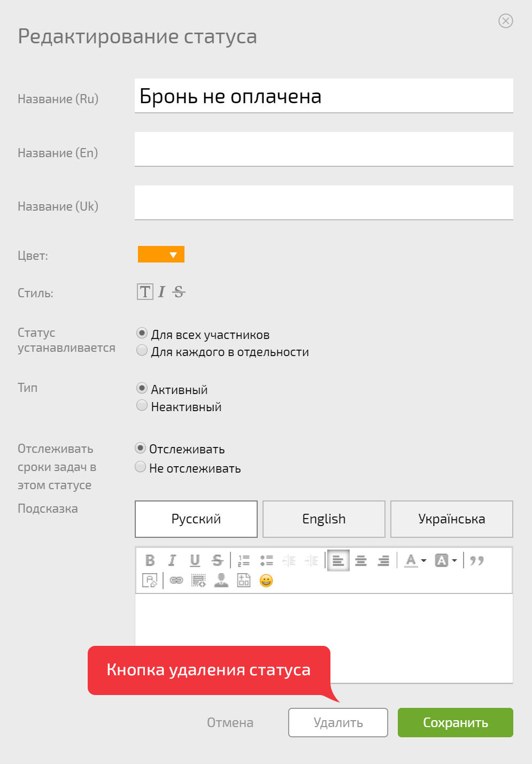Choose the 'Активный' type radio

(x=142, y=388)
